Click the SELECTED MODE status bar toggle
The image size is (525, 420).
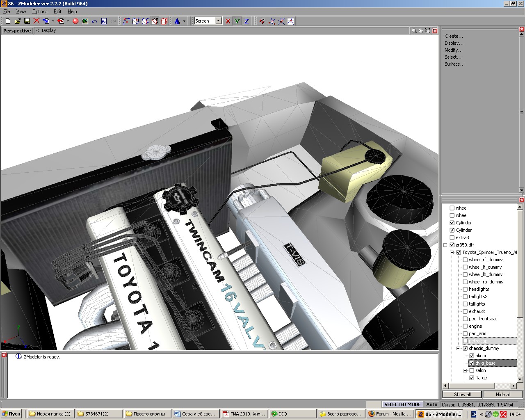(402, 404)
